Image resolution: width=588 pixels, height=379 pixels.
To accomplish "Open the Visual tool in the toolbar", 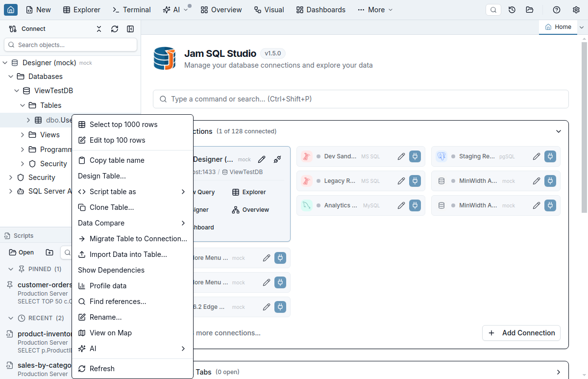I will point(269,10).
